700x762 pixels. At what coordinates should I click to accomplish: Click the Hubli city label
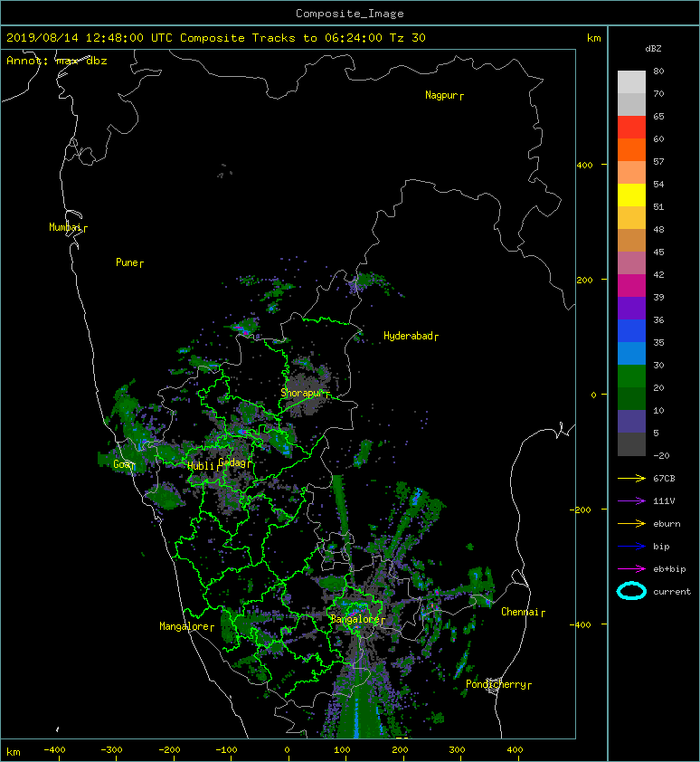pos(201,466)
